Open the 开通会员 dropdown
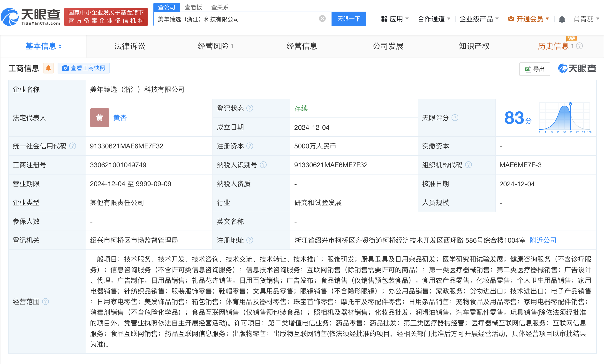The image size is (604, 364). [528, 19]
